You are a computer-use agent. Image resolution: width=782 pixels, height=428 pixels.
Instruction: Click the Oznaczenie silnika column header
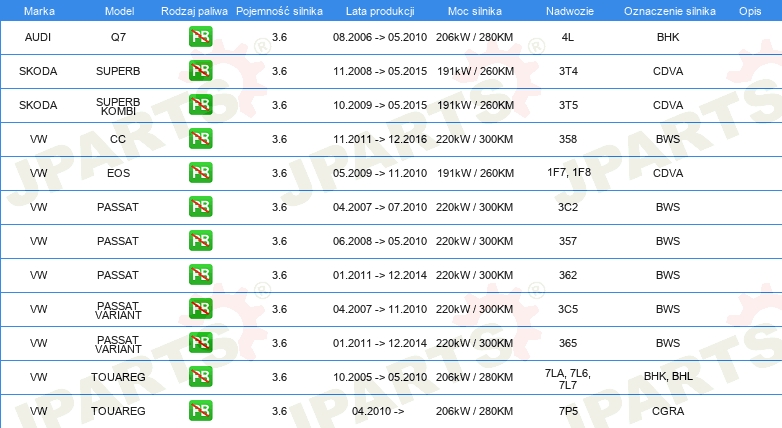click(x=670, y=11)
